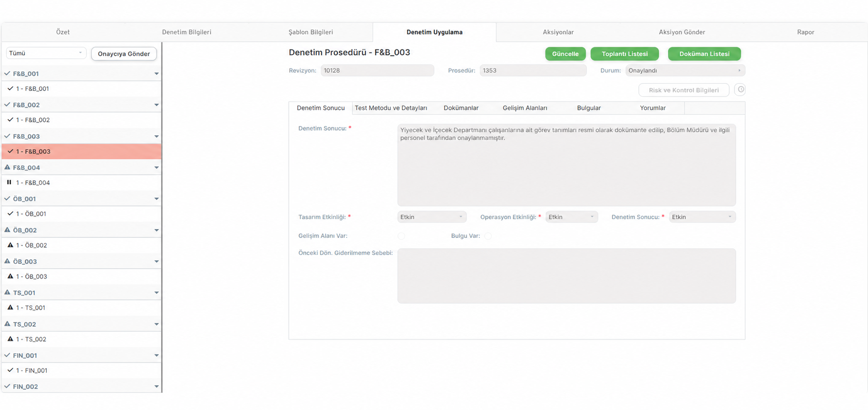Collapse the F&B_004 group arrow
This screenshot has width=868, height=410.
[156, 167]
